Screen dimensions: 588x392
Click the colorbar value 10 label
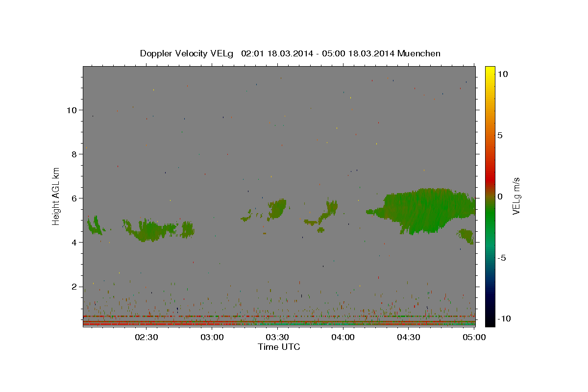[x=502, y=73]
